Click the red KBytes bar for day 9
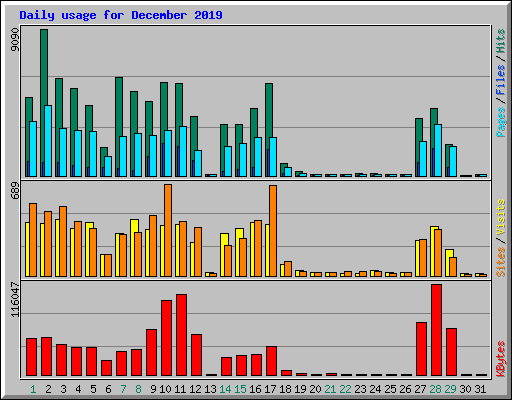The height and width of the screenshot is (400, 512). (x=151, y=352)
